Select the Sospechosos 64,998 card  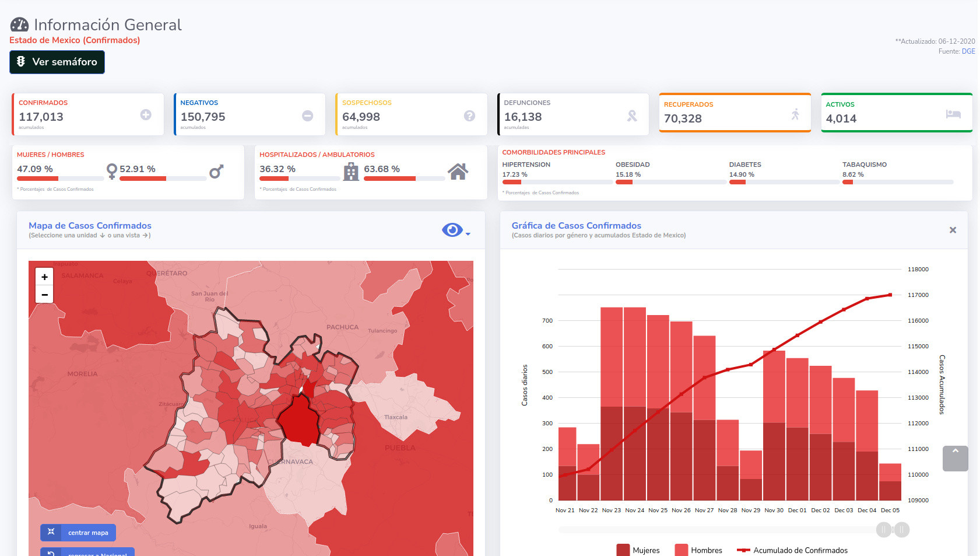click(412, 114)
